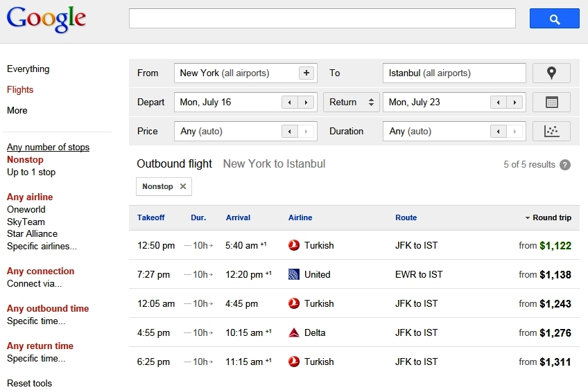Switch to Everything search category
This screenshot has width=588, height=392.
(28, 69)
